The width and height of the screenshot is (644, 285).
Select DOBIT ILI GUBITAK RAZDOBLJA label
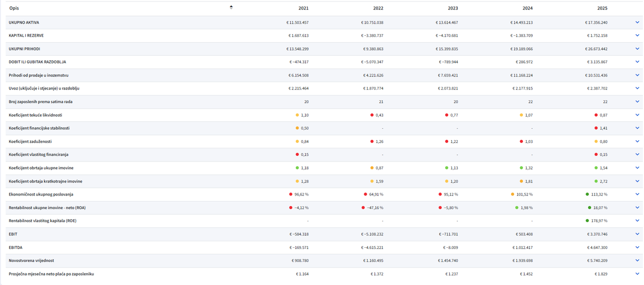37,62
